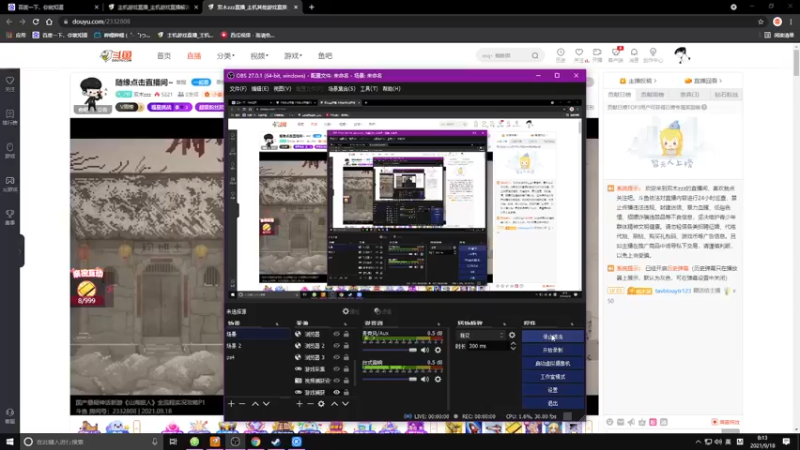
Task: Toggle visibility eye of 视频捕获设备 source
Action: [336, 381]
